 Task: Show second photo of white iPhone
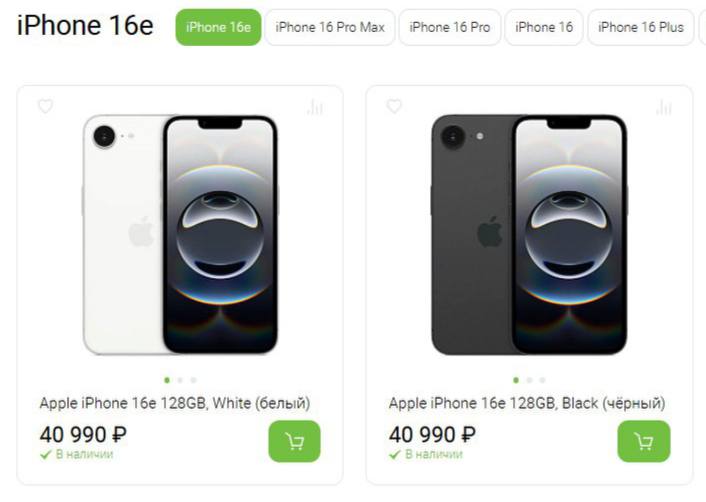click(180, 380)
